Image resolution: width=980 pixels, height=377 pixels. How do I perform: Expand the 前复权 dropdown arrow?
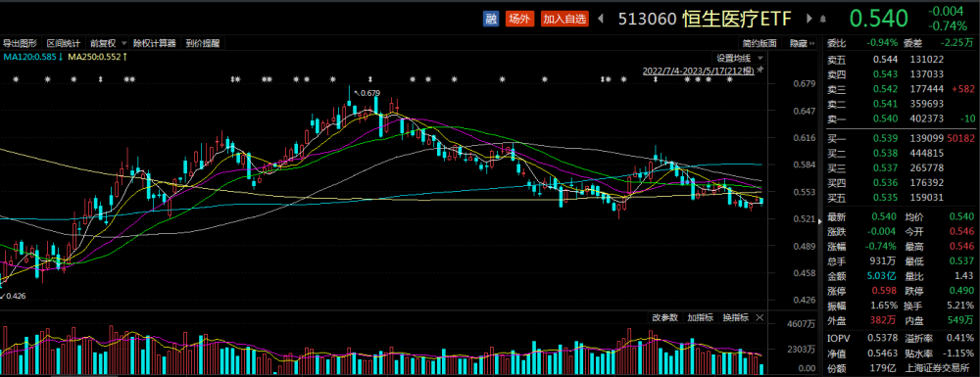point(123,43)
